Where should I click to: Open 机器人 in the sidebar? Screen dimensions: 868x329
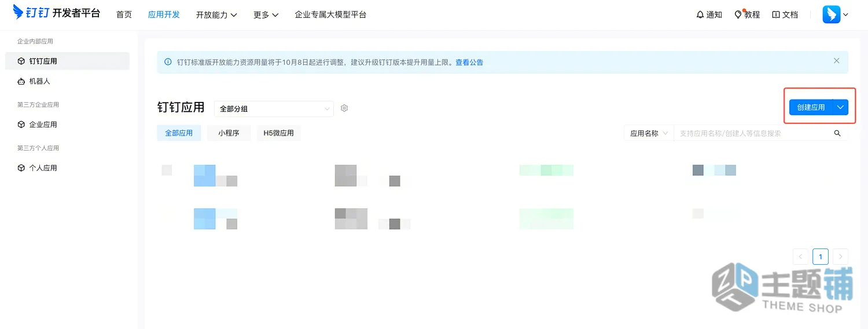point(67,81)
